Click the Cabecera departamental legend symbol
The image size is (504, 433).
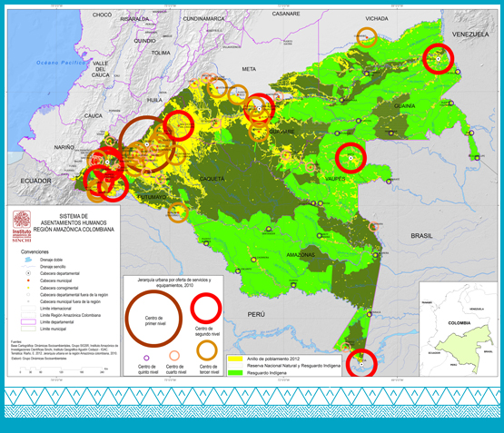pos(28,273)
